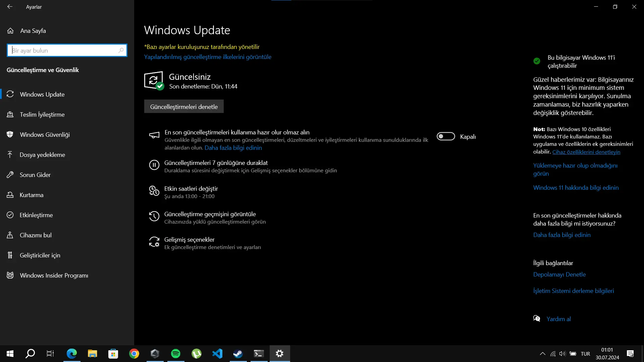Open taskbar search

30,354
